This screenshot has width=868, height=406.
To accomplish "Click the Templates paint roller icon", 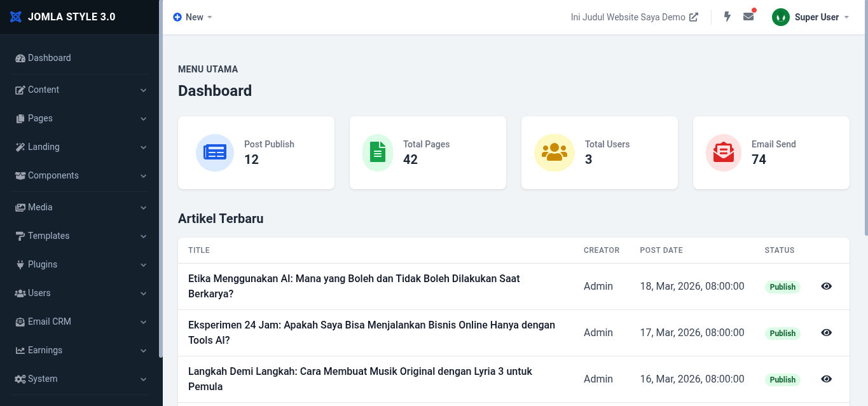I will coord(20,236).
